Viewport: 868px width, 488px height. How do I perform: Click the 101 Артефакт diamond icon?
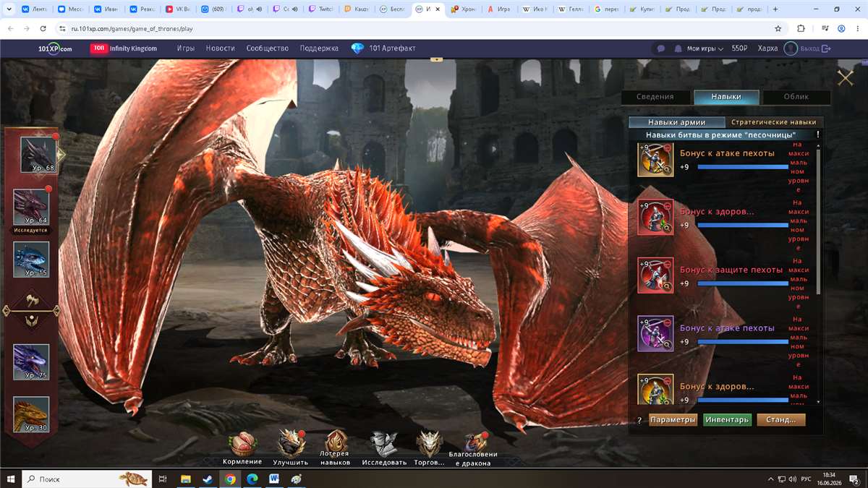point(357,48)
